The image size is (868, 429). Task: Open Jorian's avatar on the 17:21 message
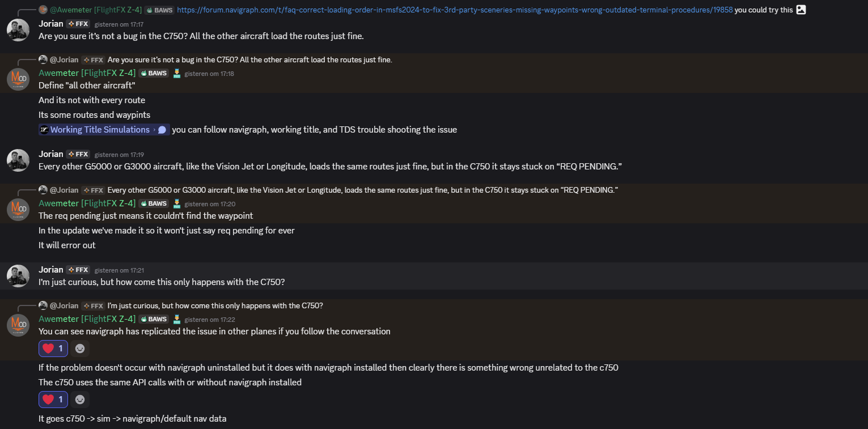coord(18,275)
